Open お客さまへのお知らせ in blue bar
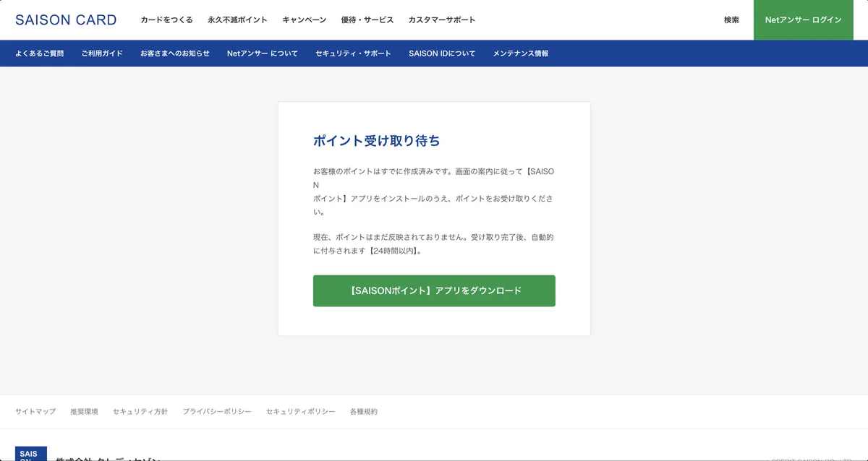Viewport: 868px width, 461px height. (175, 53)
